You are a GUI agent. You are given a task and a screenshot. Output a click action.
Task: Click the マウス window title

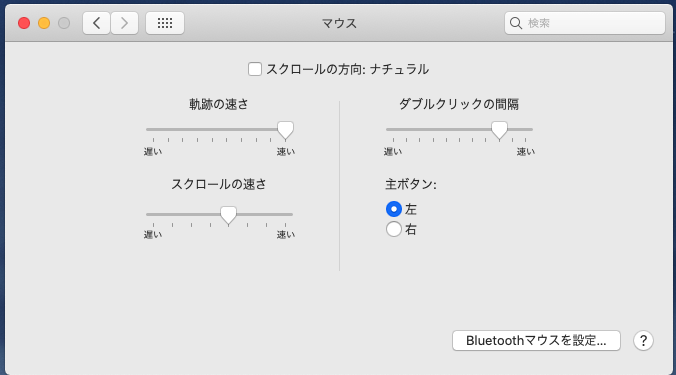point(339,23)
